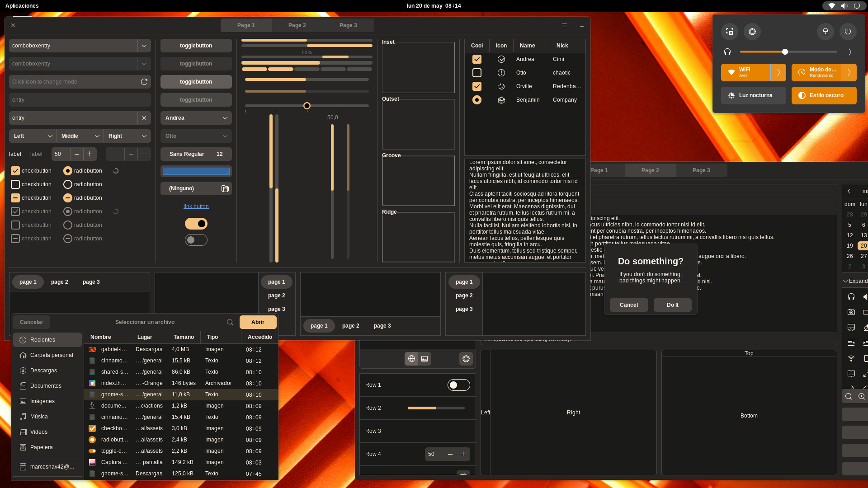The width and height of the screenshot is (868, 488).
Task: Switch to the Page 2 tab in the header bar
Action: click(297, 25)
